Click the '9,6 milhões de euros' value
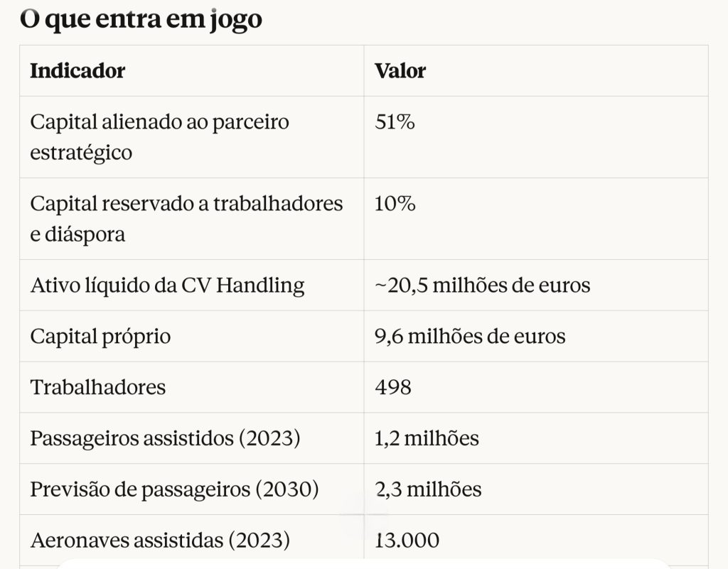The image size is (728, 569). (x=470, y=336)
